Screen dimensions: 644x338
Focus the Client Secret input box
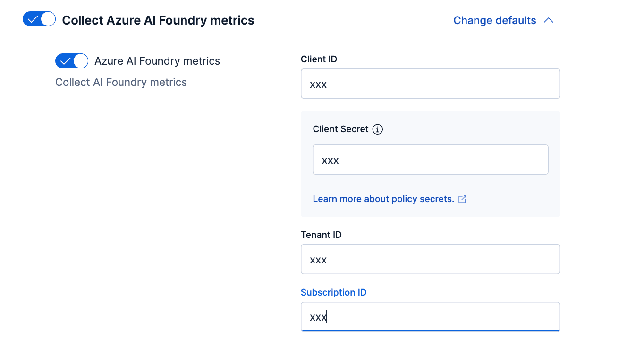tap(430, 160)
